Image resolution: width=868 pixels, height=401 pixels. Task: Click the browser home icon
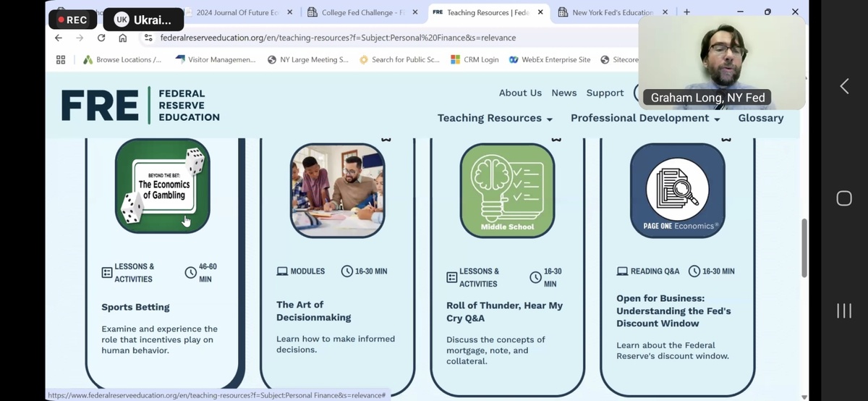point(123,38)
